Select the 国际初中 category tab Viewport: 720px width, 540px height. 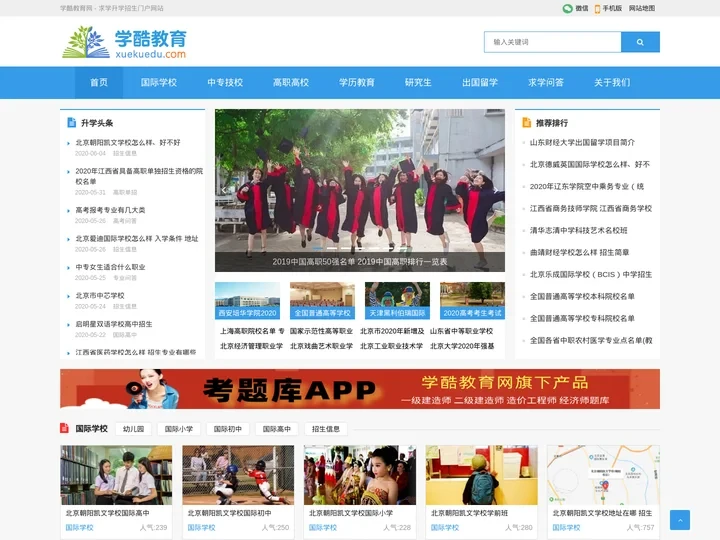click(228, 429)
